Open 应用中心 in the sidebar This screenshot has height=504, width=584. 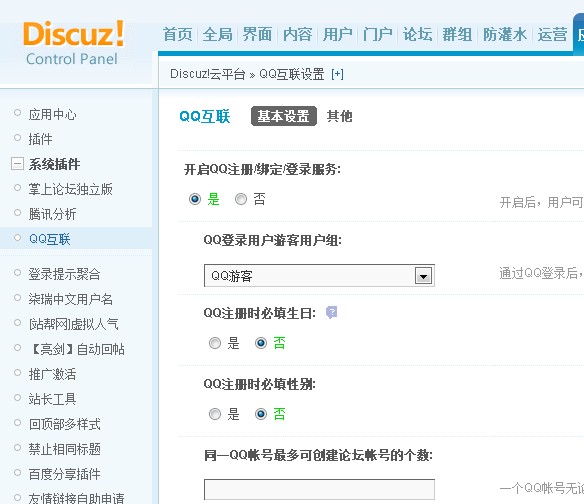click(53, 114)
